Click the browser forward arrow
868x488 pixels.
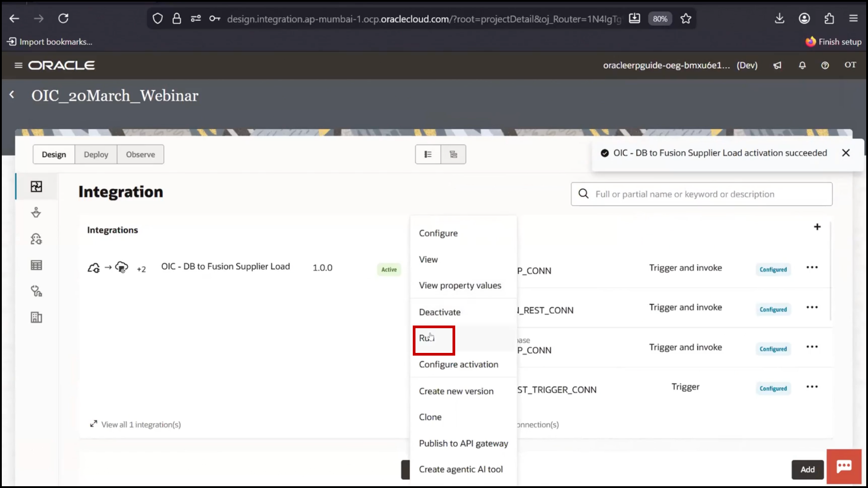tap(39, 19)
